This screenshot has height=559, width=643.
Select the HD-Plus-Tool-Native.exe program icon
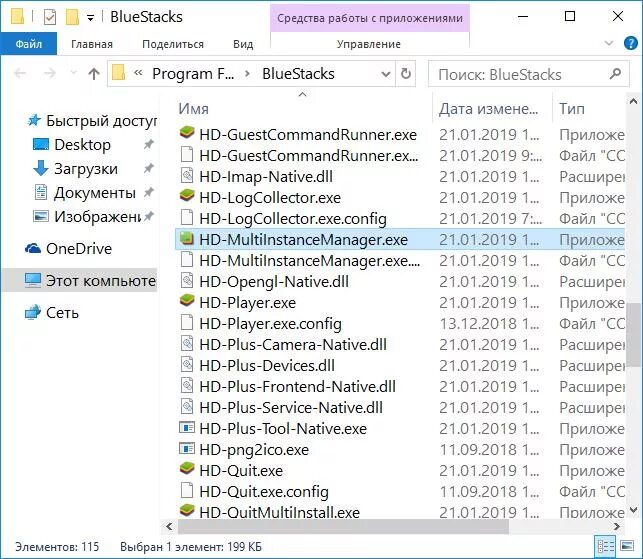coord(187,428)
